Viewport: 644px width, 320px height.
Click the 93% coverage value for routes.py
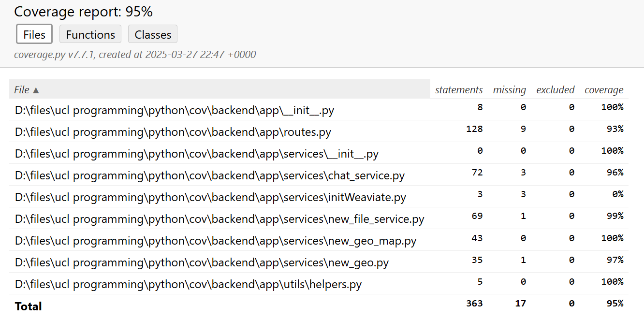(x=615, y=129)
